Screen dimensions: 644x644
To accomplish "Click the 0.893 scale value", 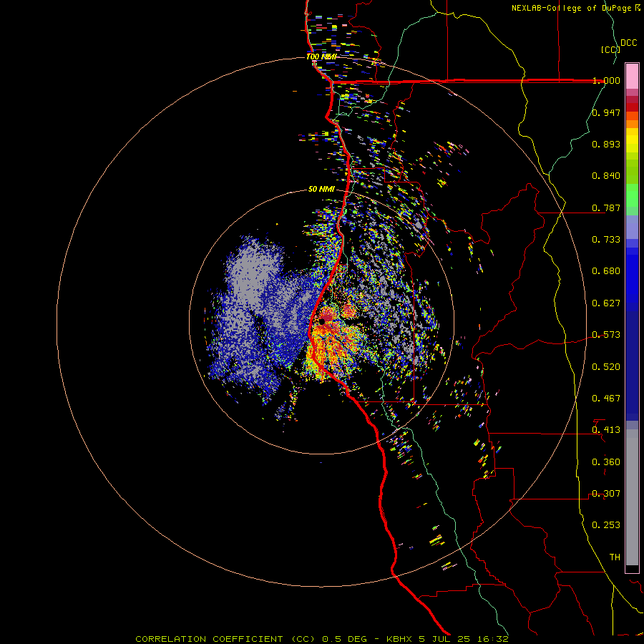I will click(x=606, y=144).
